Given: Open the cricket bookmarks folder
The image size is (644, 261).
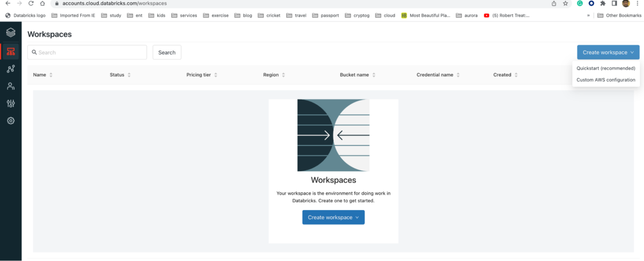Looking at the screenshot, I should click(273, 16).
